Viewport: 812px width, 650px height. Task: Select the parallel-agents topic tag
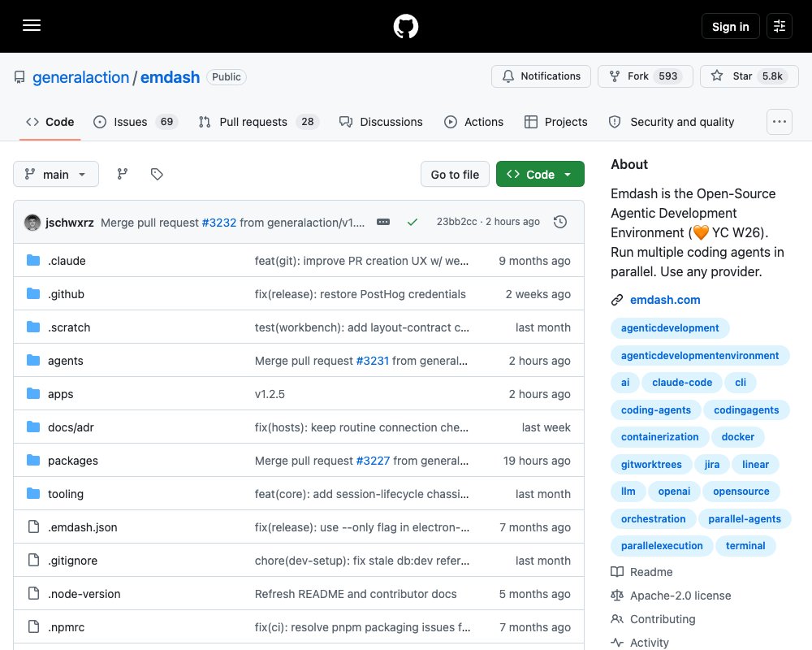pyautogui.click(x=744, y=519)
